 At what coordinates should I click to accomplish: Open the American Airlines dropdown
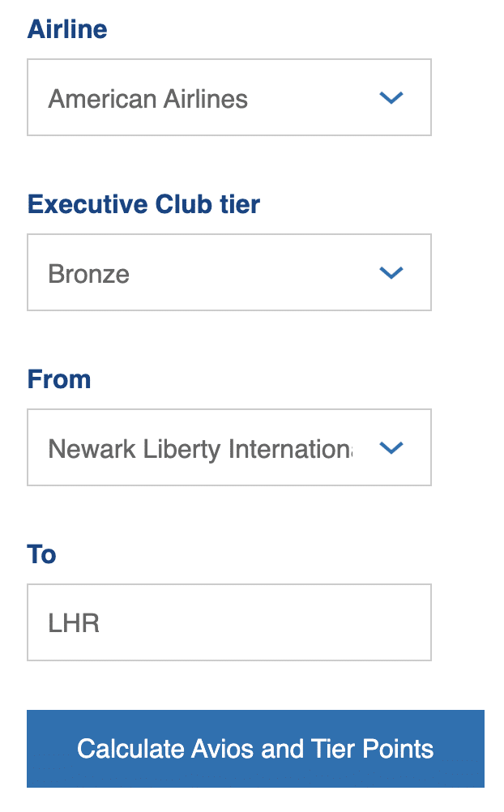pyautogui.click(x=229, y=98)
